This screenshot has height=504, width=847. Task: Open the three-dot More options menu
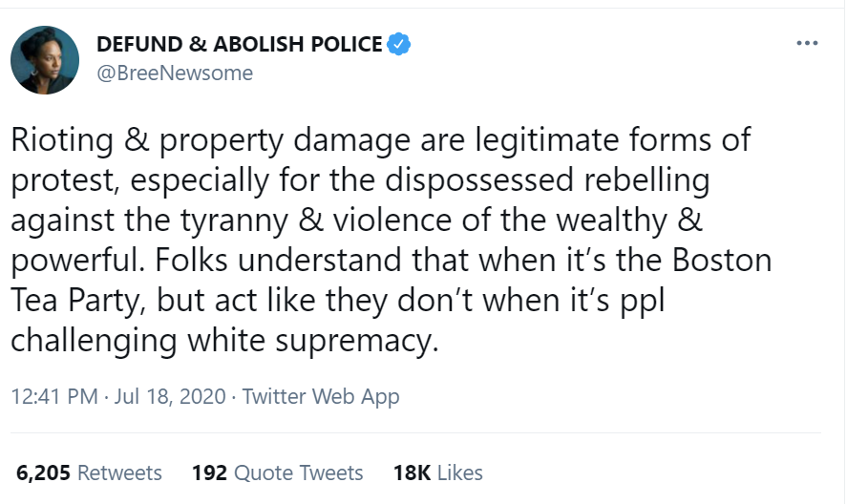coord(807,43)
